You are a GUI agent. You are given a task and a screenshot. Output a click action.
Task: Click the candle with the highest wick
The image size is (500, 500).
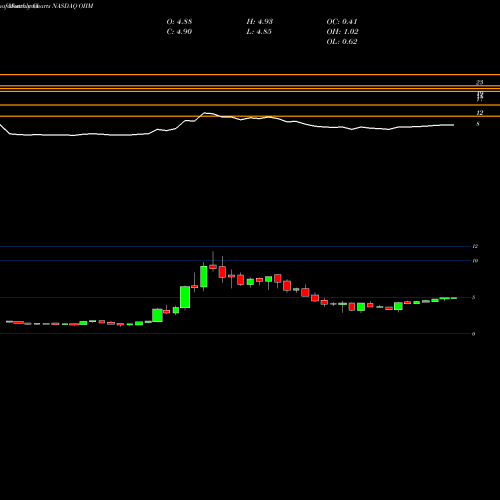coord(213,266)
